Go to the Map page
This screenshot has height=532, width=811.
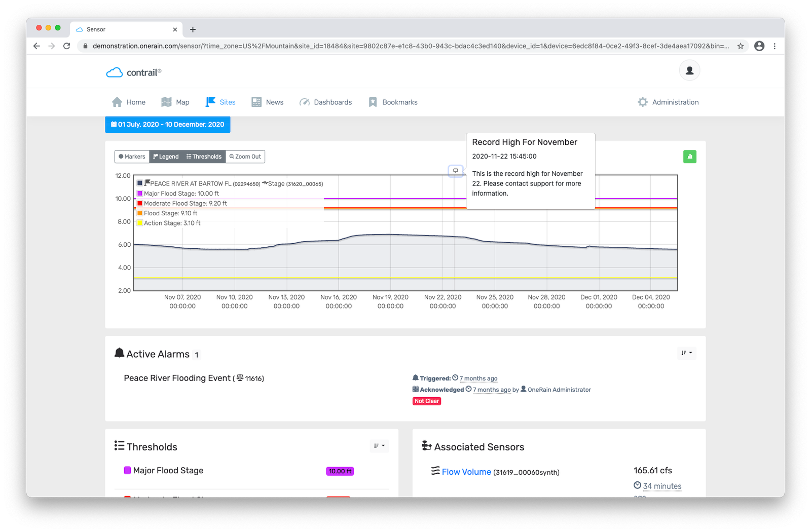pos(175,102)
